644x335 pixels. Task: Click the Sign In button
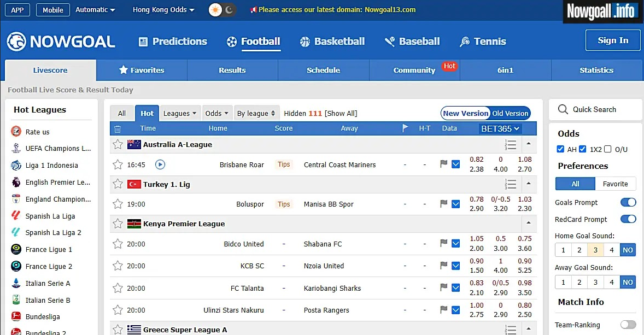(613, 40)
